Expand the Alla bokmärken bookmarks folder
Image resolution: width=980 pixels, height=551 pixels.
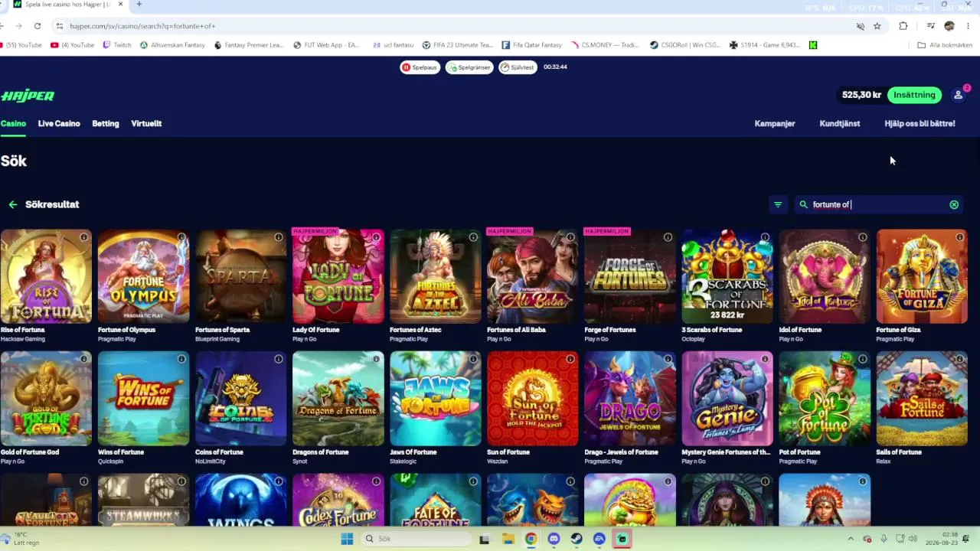coord(945,45)
